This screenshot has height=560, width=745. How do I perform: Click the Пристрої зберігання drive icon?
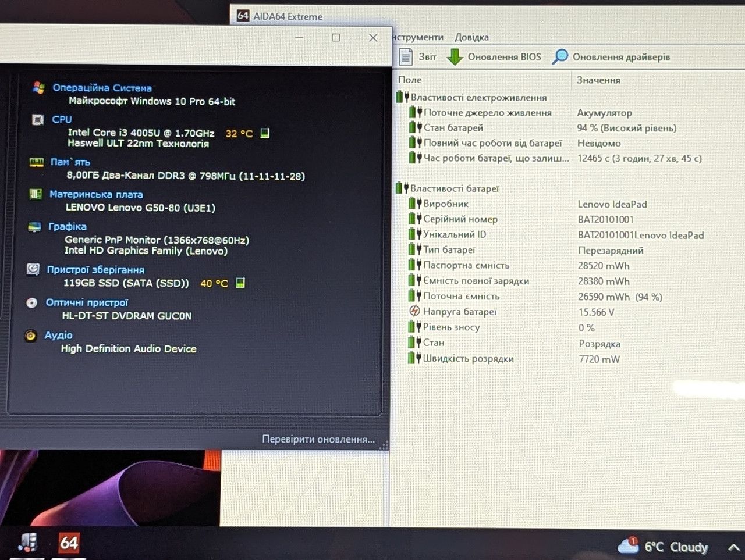(x=33, y=269)
